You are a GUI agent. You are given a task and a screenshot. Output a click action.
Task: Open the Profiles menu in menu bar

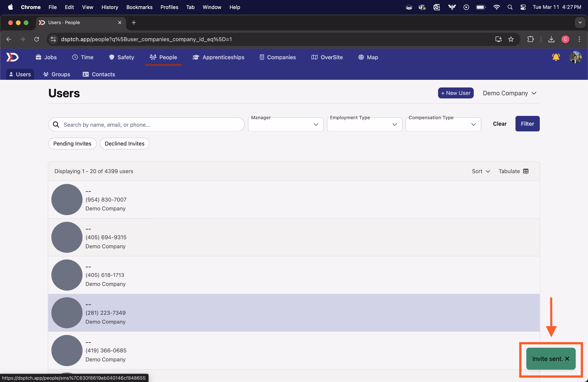coord(169,7)
